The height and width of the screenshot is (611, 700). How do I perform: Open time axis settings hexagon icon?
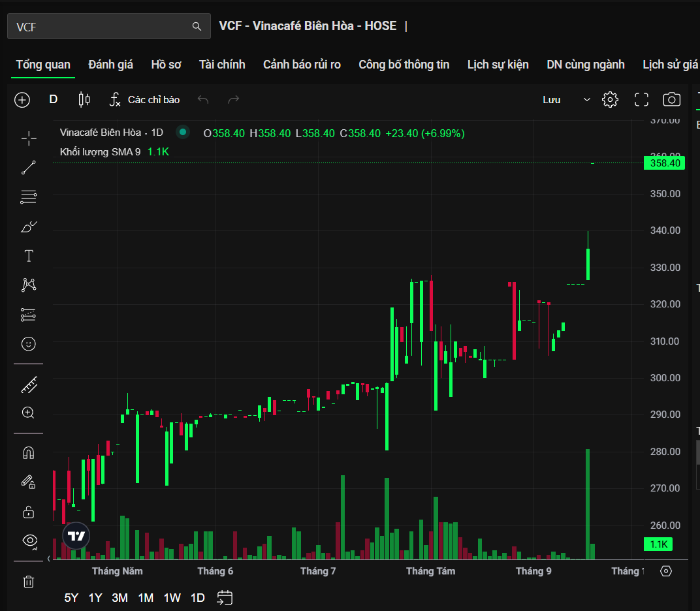click(665, 571)
